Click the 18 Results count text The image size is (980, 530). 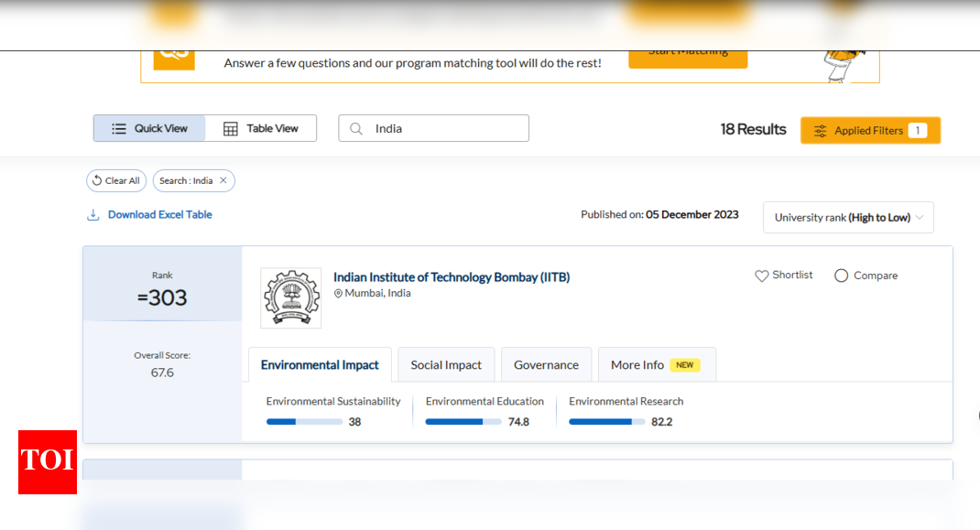(x=753, y=129)
